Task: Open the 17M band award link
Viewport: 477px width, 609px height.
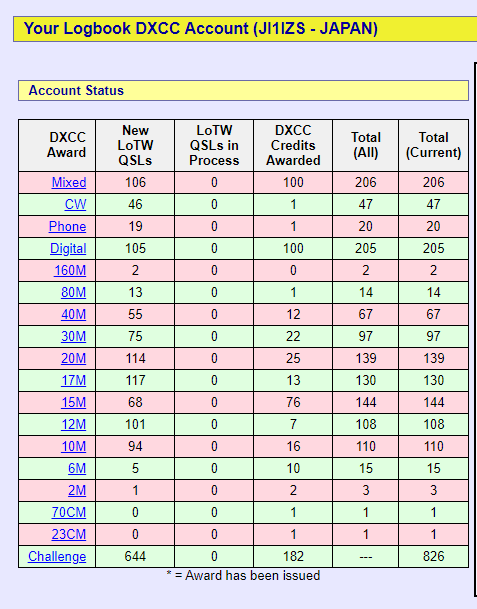Action: tap(73, 380)
